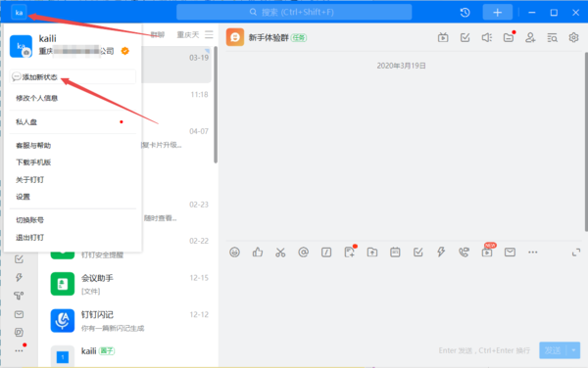Image resolution: width=588 pixels, height=368 pixels.
Task: Click the @ mention icon
Action: pyautogui.click(x=304, y=253)
